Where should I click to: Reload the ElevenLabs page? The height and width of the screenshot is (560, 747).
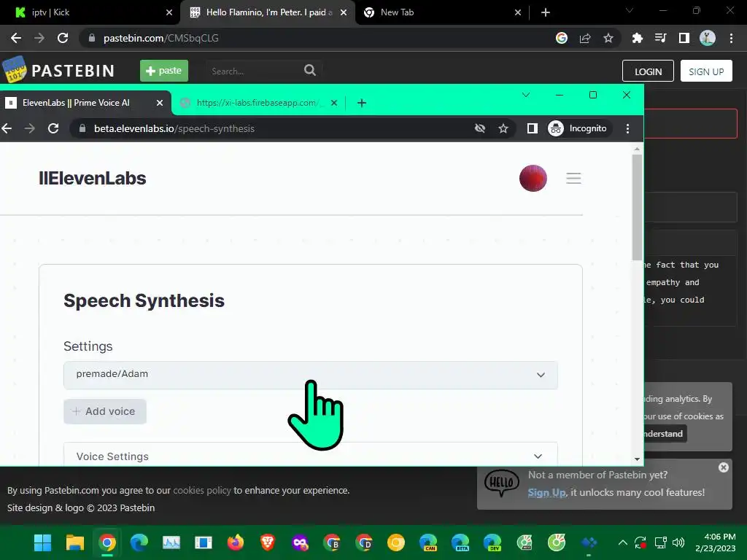53,128
